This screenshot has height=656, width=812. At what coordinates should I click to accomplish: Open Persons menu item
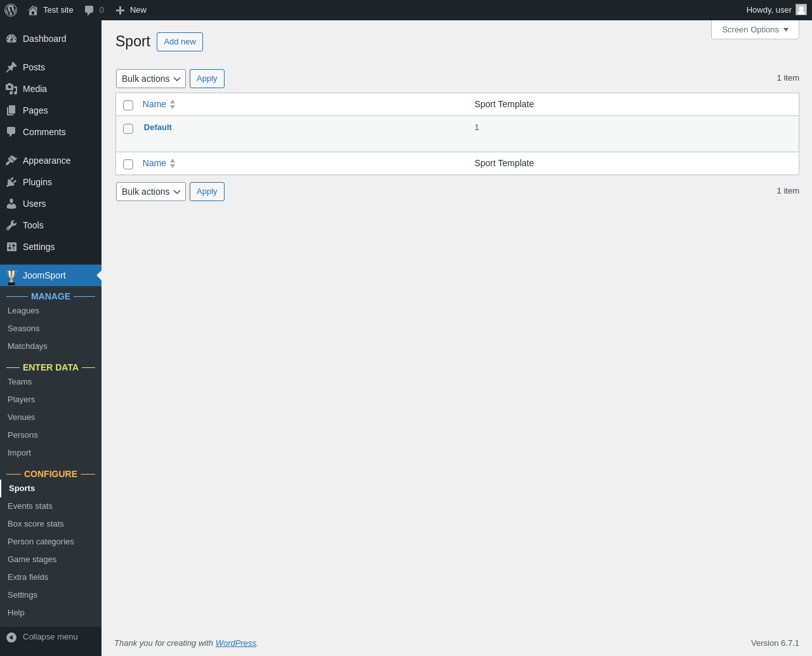[23, 435]
